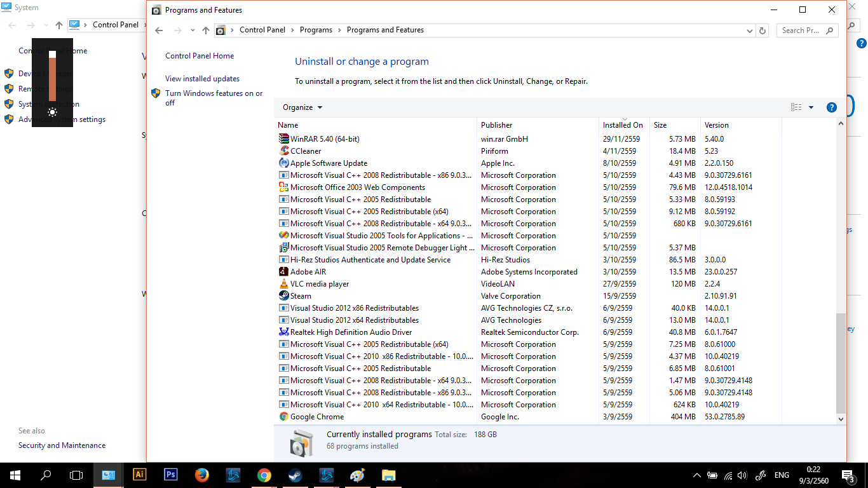Click the Hi-Rez Studios Authenticate service icon
868x488 pixels.
pos(284,259)
